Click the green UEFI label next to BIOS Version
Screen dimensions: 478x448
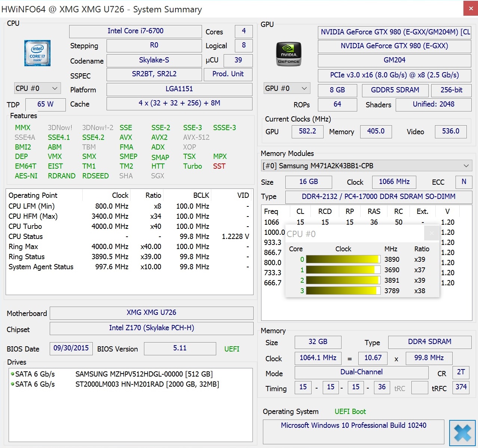[x=232, y=349]
